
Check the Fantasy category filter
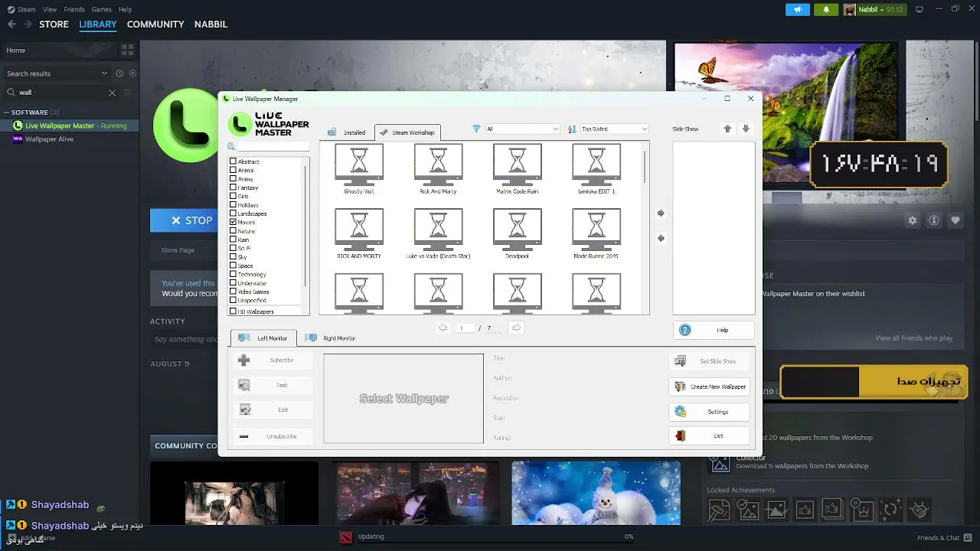[x=234, y=187]
